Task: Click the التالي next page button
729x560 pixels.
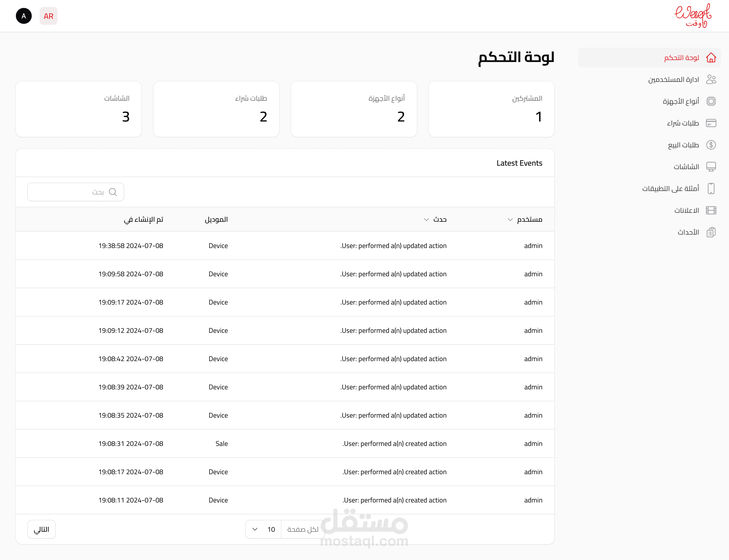Action: pyautogui.click(x=41, y=529)
